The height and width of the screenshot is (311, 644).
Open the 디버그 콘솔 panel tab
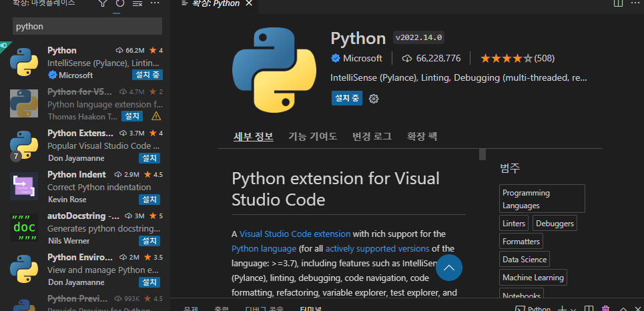point(264,308)
